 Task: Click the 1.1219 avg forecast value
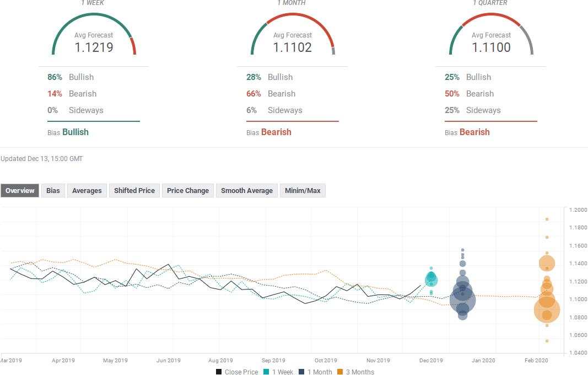(x=94, y=47)
